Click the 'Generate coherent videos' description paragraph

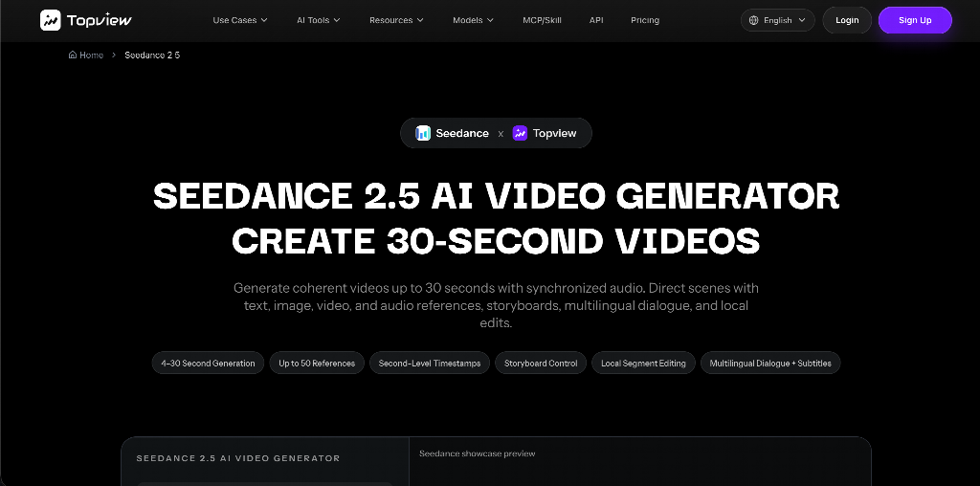[496, 305]
